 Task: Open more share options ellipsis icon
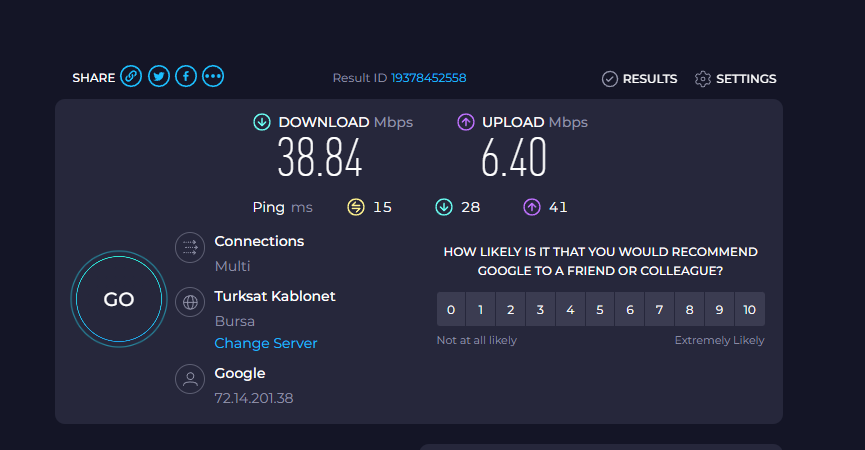[213, 76]
